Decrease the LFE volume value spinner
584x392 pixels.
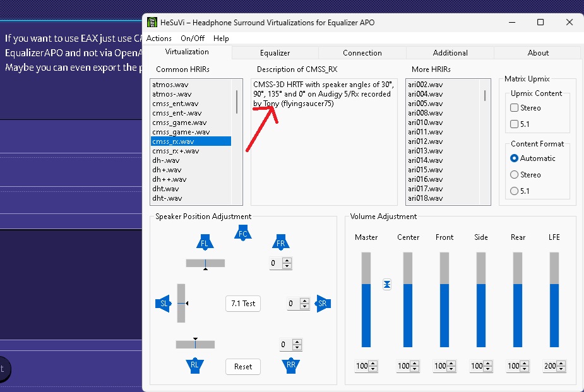[562, 369]
